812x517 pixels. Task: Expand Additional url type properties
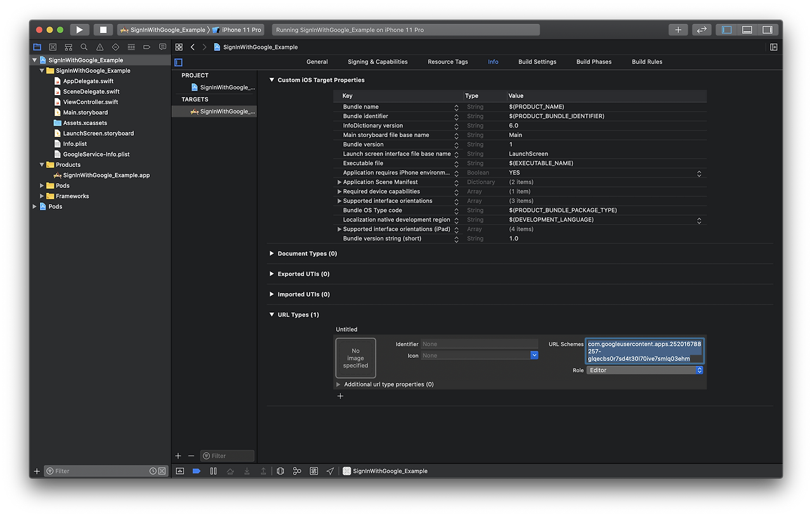click(x=339, y=384)
